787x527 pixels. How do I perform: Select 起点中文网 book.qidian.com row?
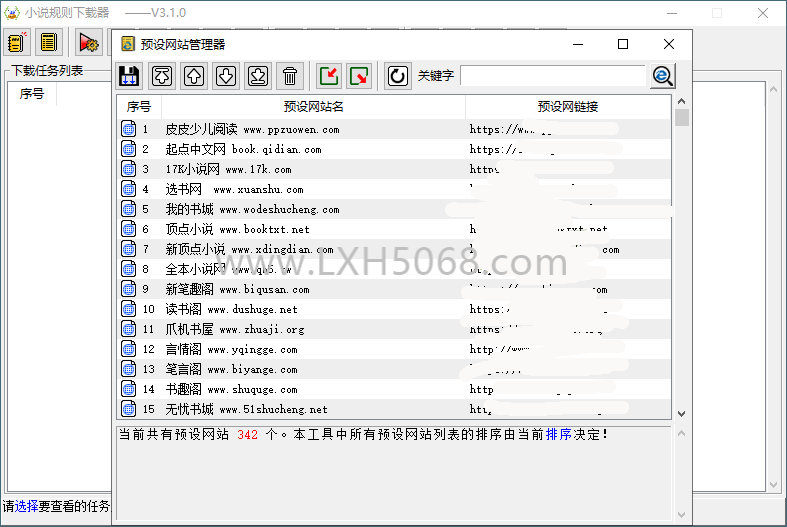(394, 149)
